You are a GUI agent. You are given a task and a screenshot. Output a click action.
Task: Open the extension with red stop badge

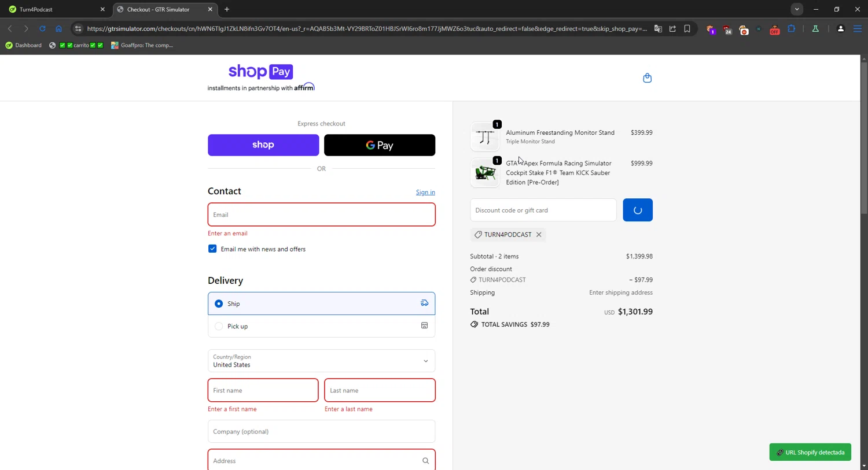tap(744, 29)
